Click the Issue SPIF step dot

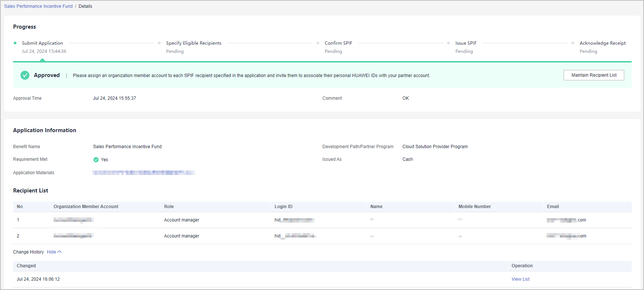(448, 43)
